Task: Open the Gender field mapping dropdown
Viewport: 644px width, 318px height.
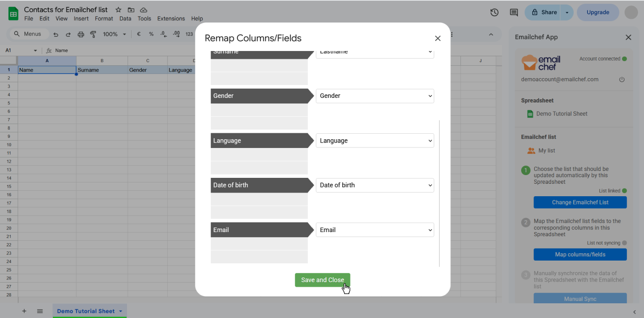Action: (374, 96)
